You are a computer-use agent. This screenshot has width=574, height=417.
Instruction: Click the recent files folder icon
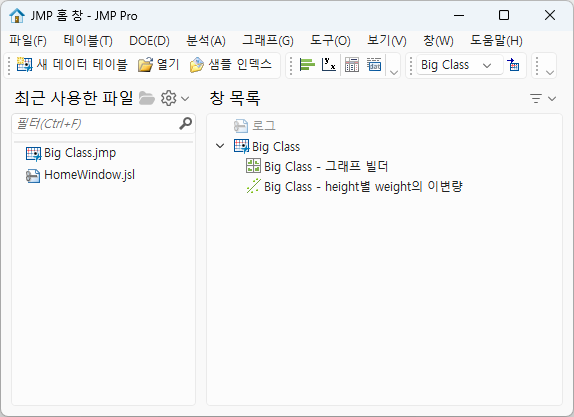[x=147, y=98]
